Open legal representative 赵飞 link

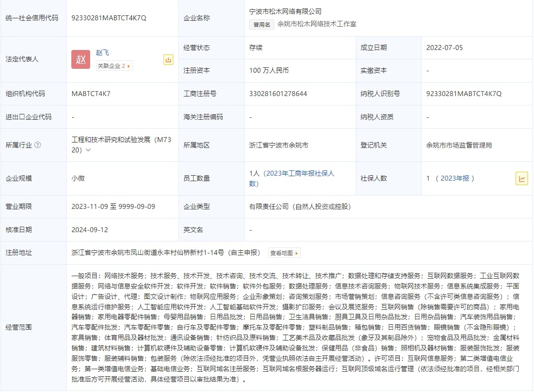point(103,52)
